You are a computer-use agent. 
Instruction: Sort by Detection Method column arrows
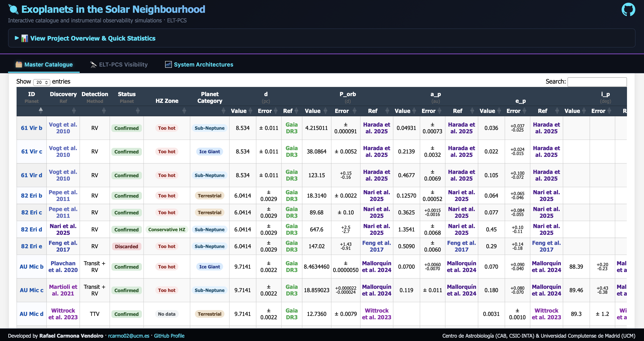point(104,110)
